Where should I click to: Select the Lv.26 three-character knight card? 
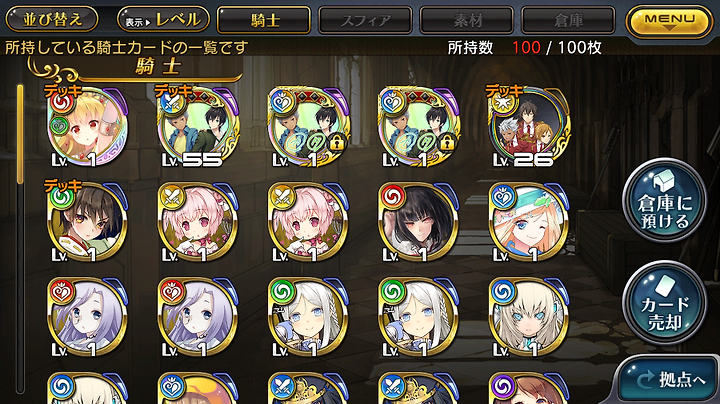529,126
